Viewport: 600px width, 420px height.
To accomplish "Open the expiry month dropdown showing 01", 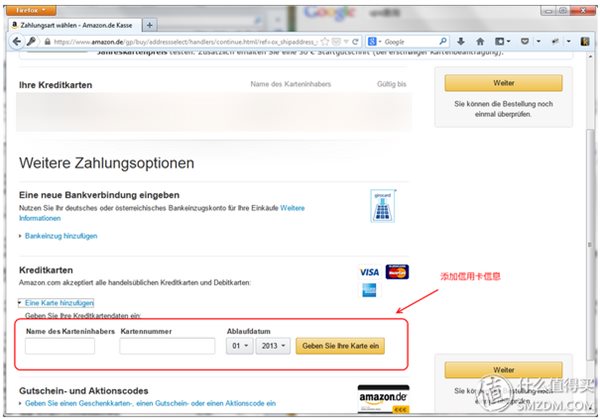I will [x=240, y=346].
